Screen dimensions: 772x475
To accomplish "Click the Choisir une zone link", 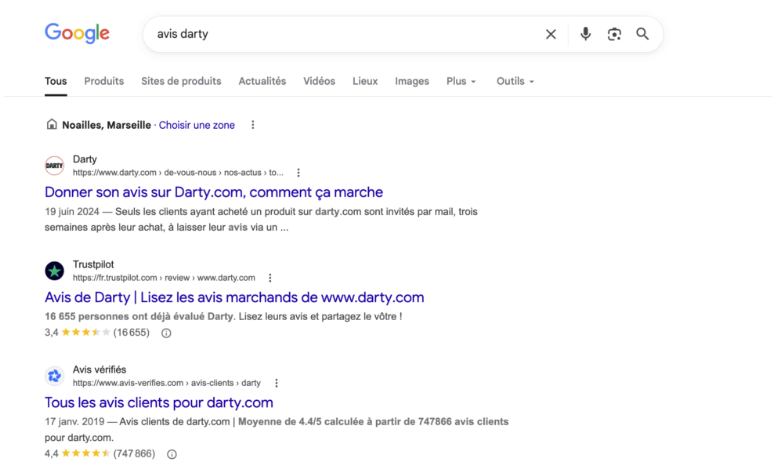I will (x=196, y=125).
